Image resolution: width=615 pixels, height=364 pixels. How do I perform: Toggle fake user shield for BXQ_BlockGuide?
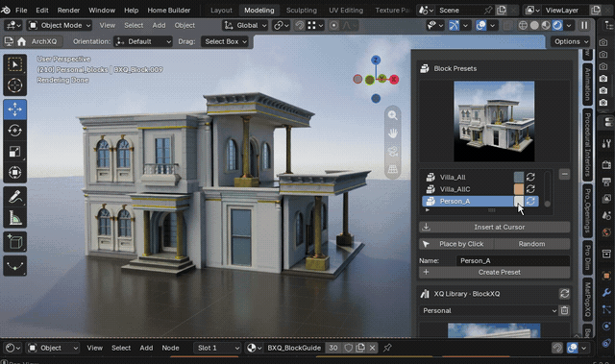[348, 348]
